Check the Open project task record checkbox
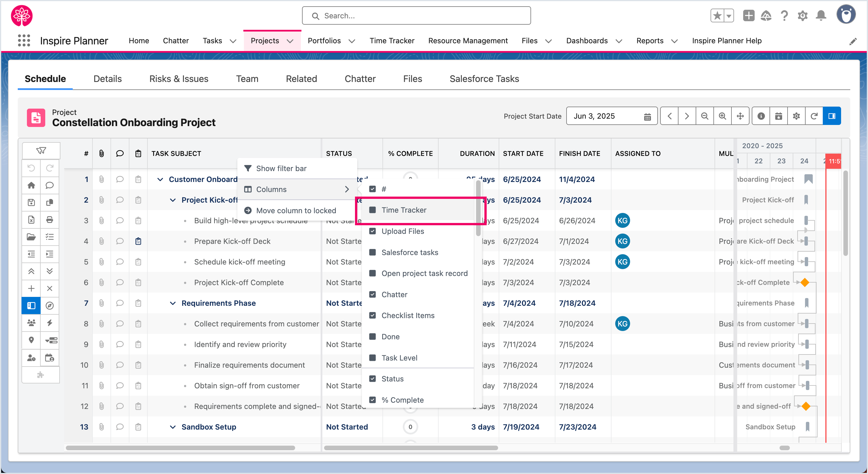Screen dimensions: 868x474 click(x=372, y=273)
